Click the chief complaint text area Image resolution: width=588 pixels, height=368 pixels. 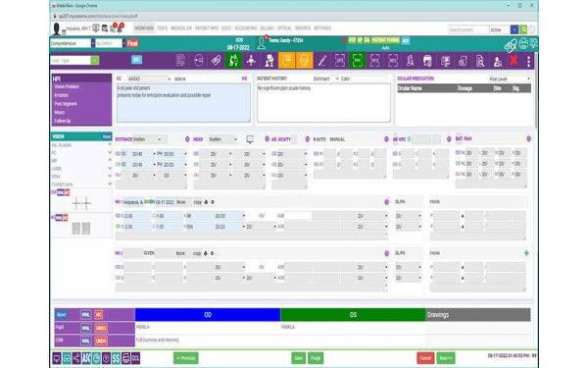click(183, 102)
